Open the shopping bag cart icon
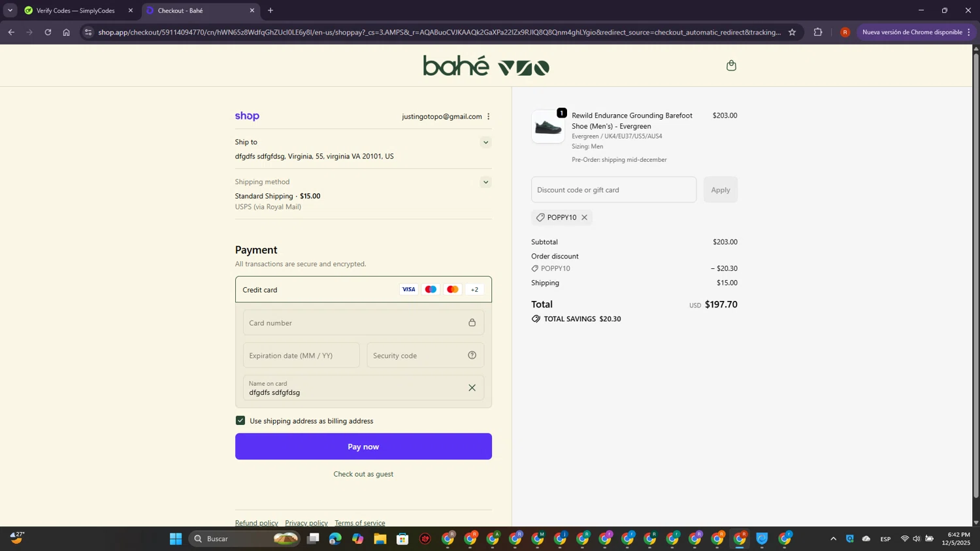Viewport: 980px width, 551px height. pyautogui.click(x=731, y=65)
